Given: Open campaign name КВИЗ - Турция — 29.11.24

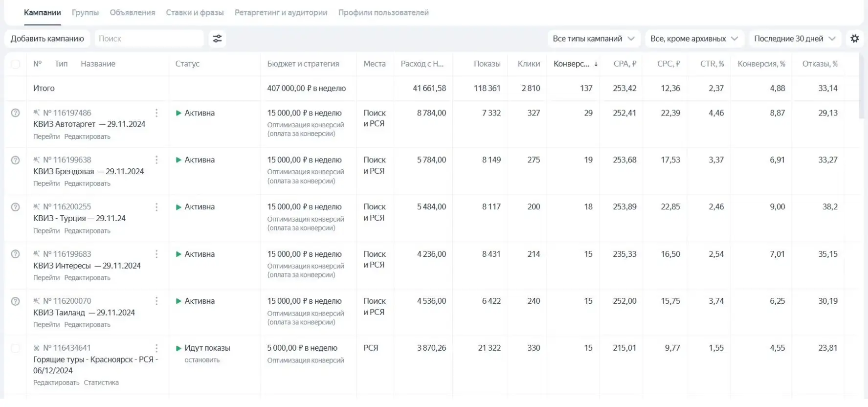Looking at the screenshot, I should pos(79,219).
